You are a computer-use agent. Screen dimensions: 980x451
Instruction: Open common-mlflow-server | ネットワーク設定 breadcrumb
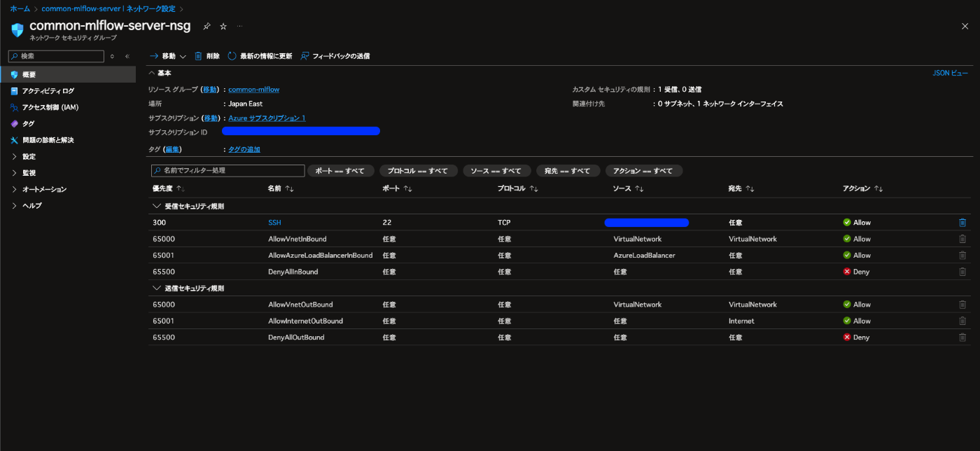(108, 8)
